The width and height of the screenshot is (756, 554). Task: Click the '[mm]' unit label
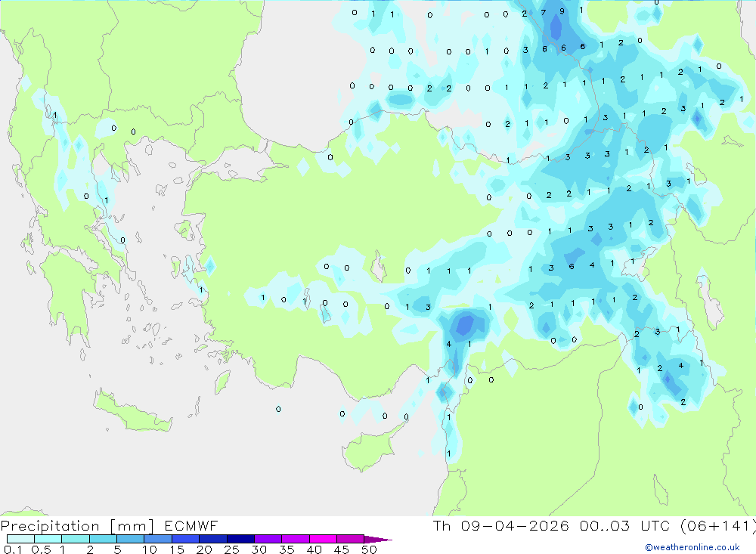pos(132,526)
